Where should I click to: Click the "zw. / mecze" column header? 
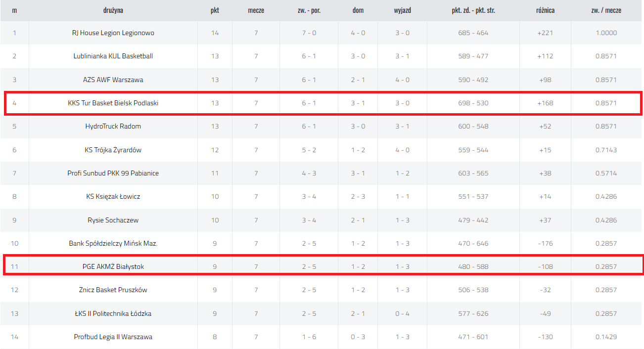pyautogui.click(x=606, y=10)
